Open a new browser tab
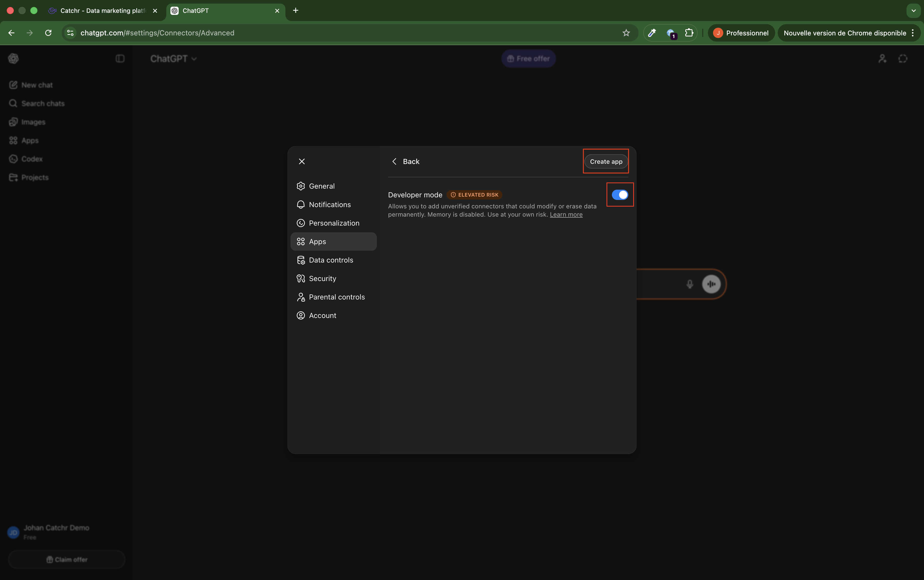The image size is (924, 580). click(295, 10)
